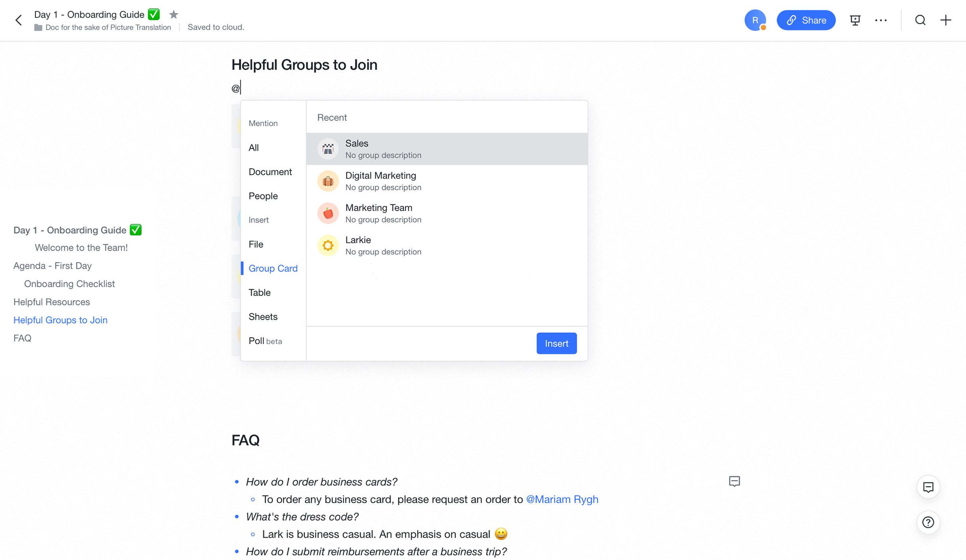Screen dimensions: 966x560
Task: Select the Table insert option
Action: click(259, 292)
